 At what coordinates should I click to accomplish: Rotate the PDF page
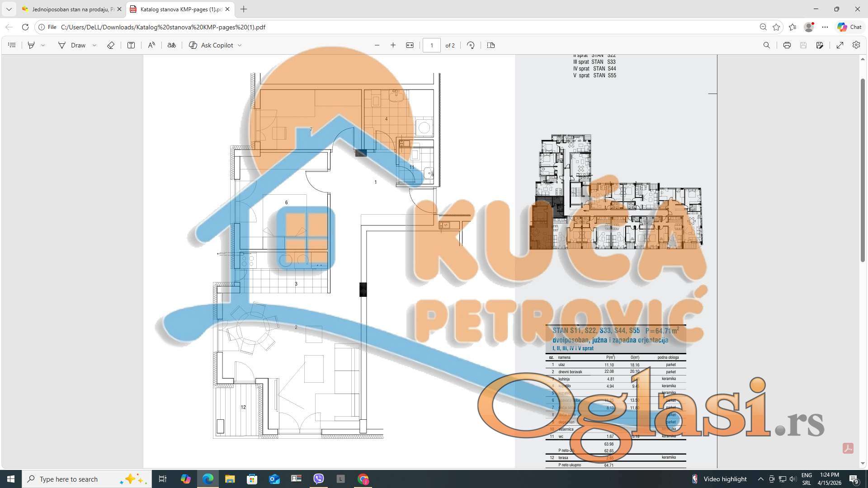(471, 45)
